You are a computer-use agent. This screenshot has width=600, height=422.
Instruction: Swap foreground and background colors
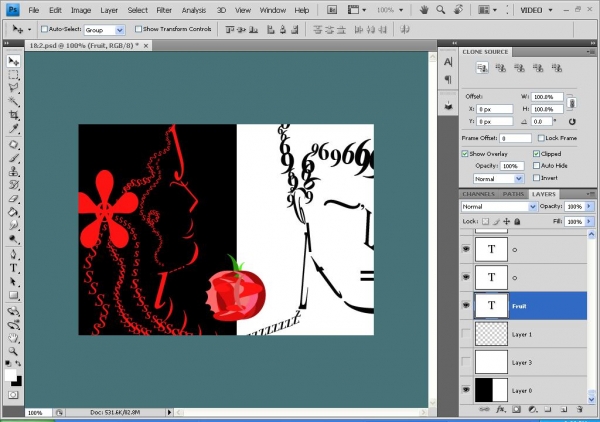(18, 363)
